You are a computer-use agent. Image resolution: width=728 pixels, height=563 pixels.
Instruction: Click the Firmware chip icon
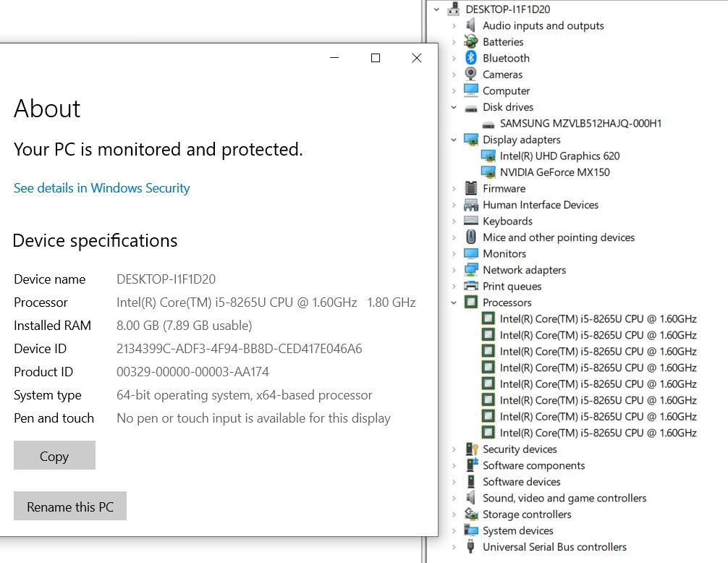coord(471,188)
